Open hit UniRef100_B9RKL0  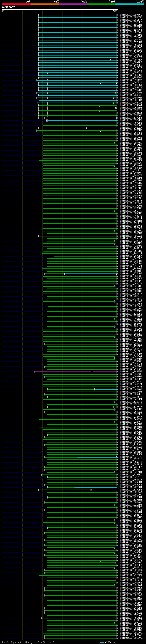pyautogui.click(x=131, y=22)
